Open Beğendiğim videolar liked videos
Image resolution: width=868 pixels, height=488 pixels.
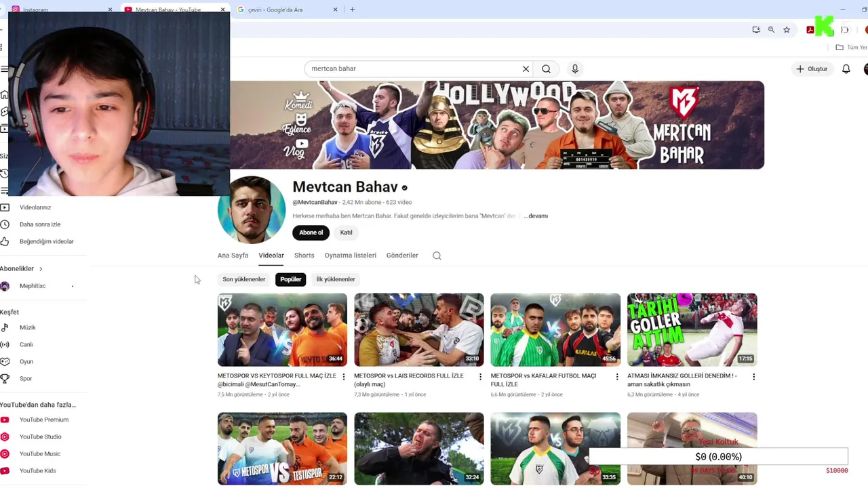pyautogui.click(x=46, y=241)
